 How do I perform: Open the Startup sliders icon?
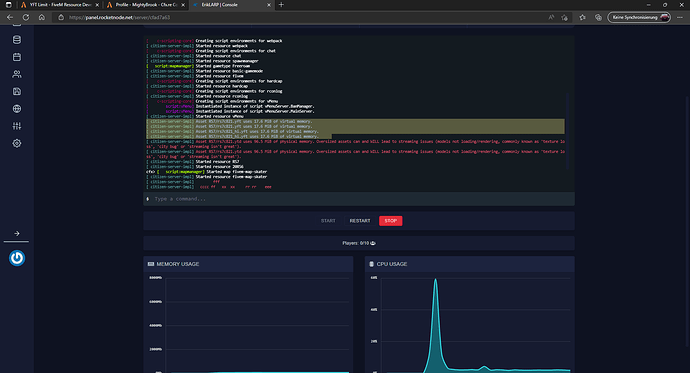click(x=17, y=126)
